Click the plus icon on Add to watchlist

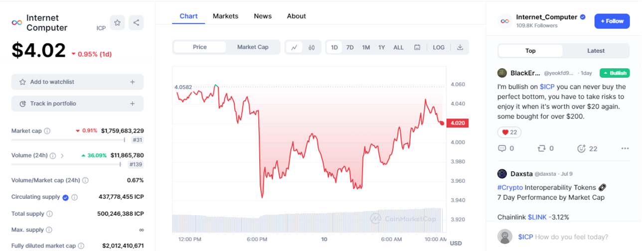tap(133, 82)
